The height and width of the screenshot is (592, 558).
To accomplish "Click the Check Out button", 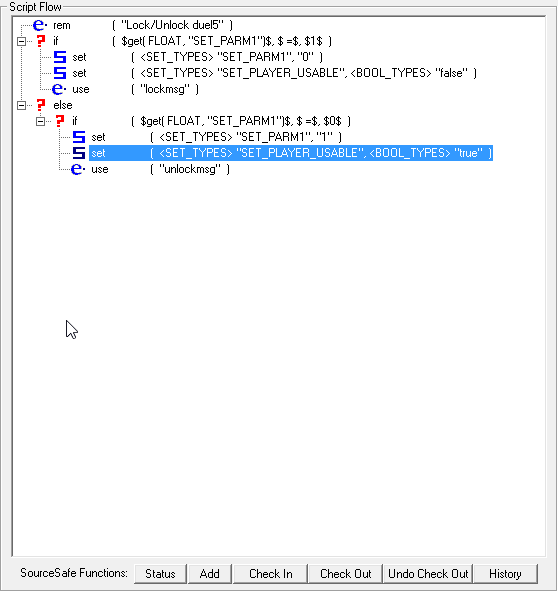I will click(x=345, y=574).
